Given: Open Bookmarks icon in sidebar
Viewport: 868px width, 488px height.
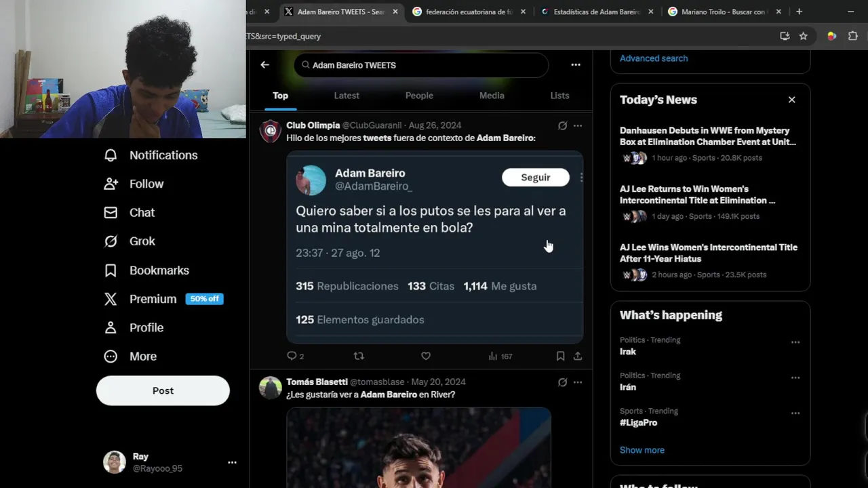Looking at the screenshot, I should pos(111,270).
